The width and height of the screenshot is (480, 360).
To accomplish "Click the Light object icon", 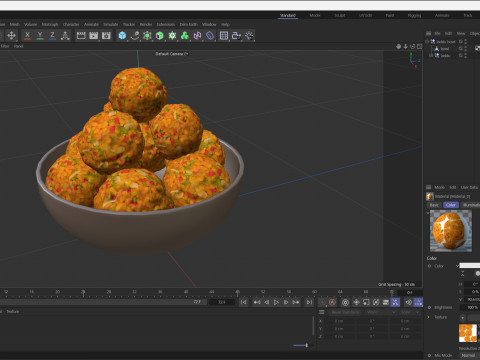I will pyautogui.click(x=249, y=35).
